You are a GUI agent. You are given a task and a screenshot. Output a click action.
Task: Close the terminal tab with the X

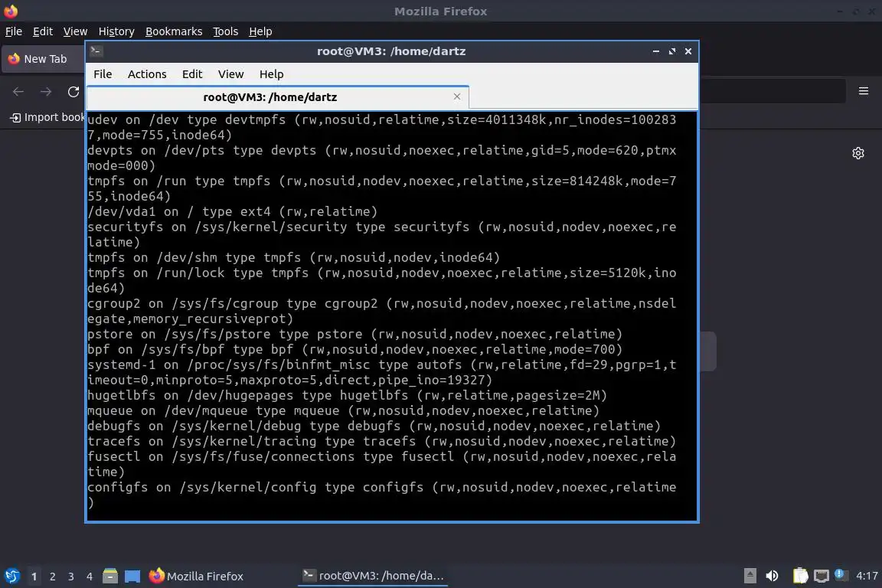coord(457,96)
